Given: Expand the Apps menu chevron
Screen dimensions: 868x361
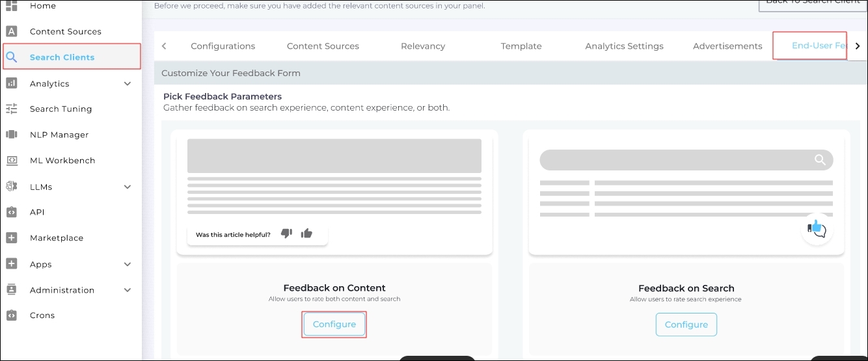Looking at the screenshot, I should click(x=128, y=264).
